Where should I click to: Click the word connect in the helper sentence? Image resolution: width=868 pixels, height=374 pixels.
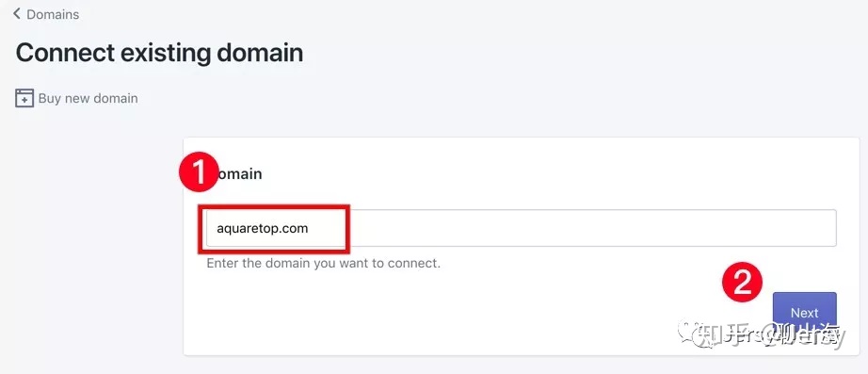tap(413, 263)
